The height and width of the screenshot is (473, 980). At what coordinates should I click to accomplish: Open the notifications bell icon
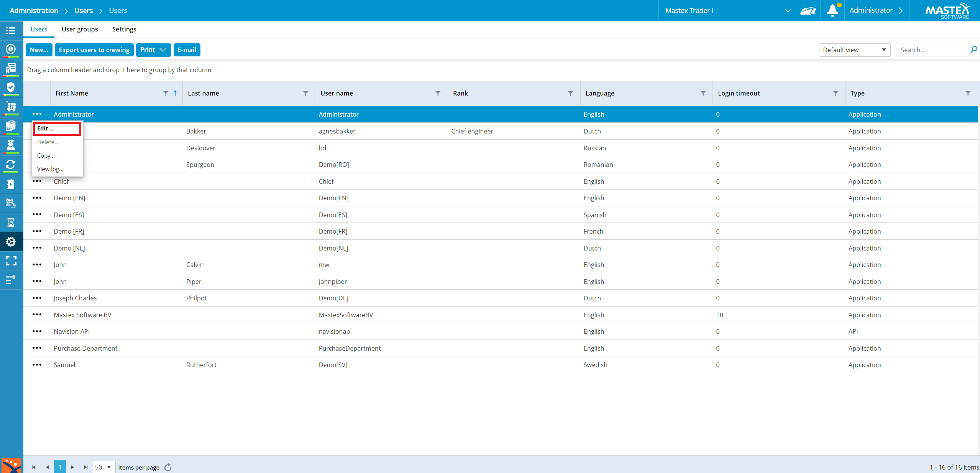832,10
